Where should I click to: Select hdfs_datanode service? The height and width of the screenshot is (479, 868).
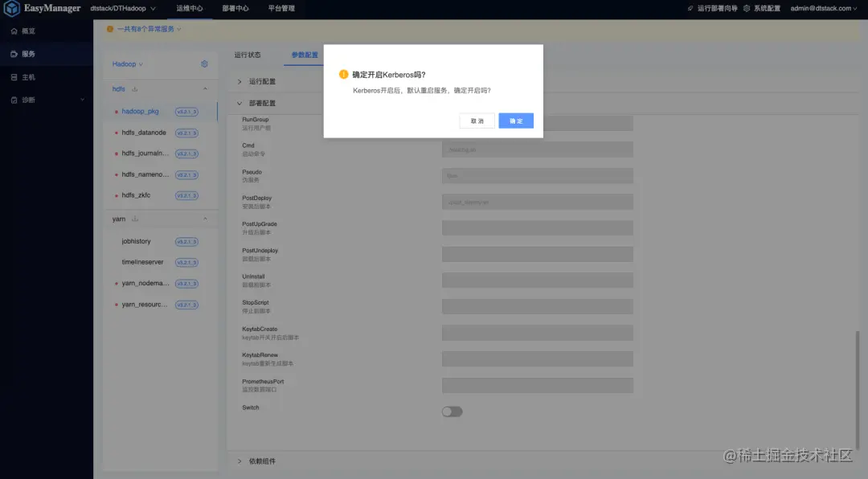pos(144,133)
